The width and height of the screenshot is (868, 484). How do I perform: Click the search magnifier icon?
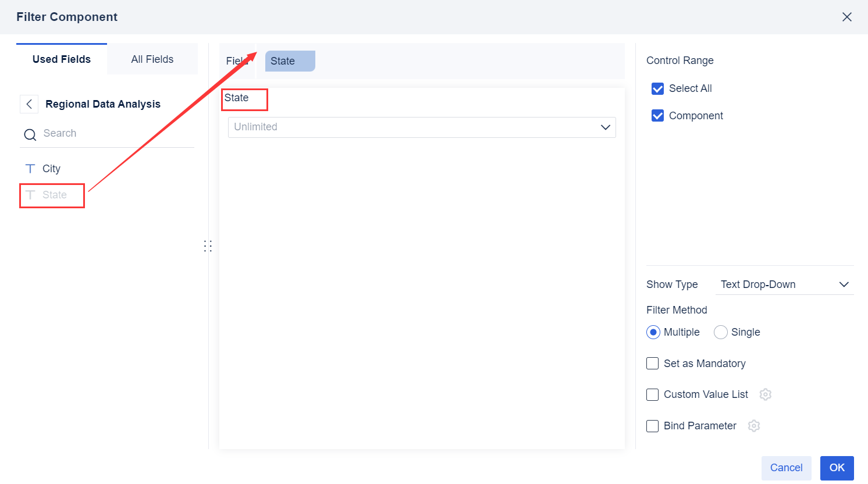click(x=30, y=135)
